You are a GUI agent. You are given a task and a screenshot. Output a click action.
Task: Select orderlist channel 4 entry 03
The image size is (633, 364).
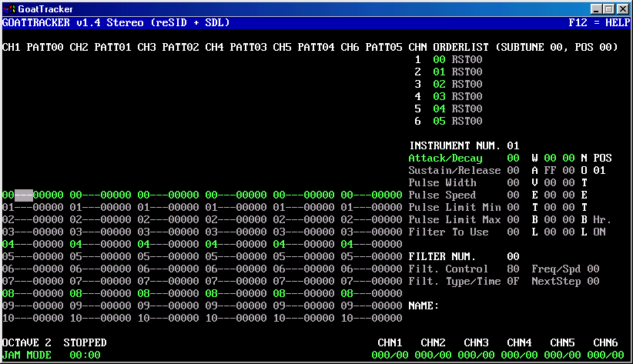439,96
